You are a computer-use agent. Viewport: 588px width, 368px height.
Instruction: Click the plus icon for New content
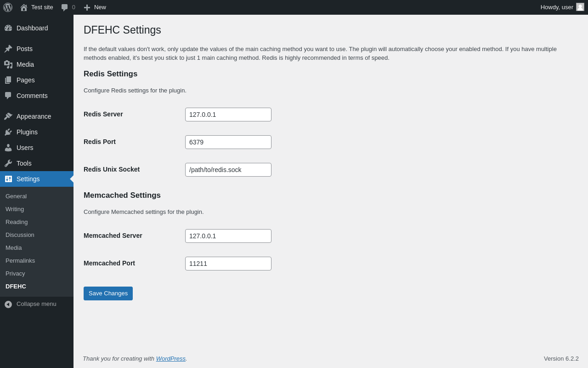pyautogui.click(x=87, y=7)
